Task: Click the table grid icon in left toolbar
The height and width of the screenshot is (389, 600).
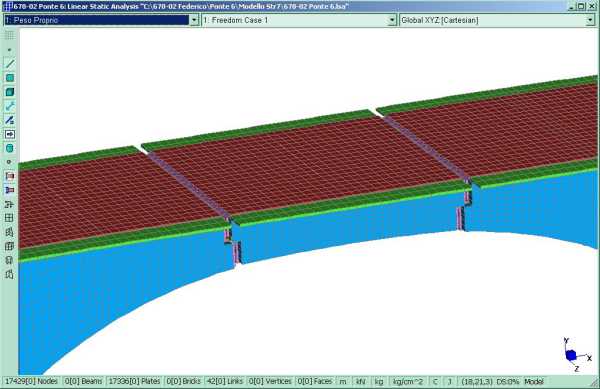Action: (x=10, y=218)
